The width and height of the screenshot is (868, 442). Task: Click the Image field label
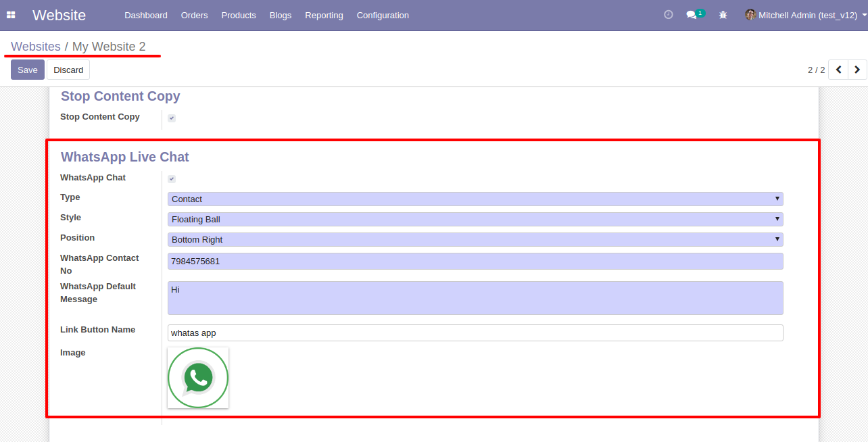pyautogui.click(x=73, y=353)
